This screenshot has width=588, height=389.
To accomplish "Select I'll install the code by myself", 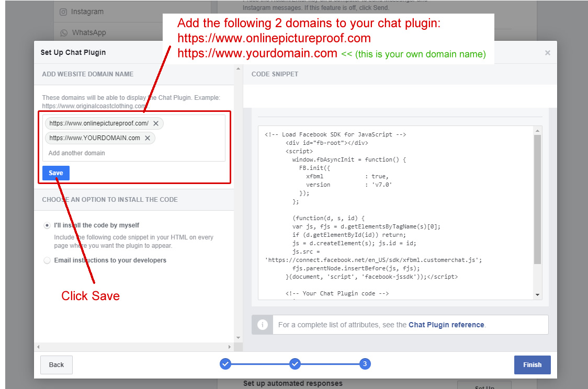I will [47, 225].
